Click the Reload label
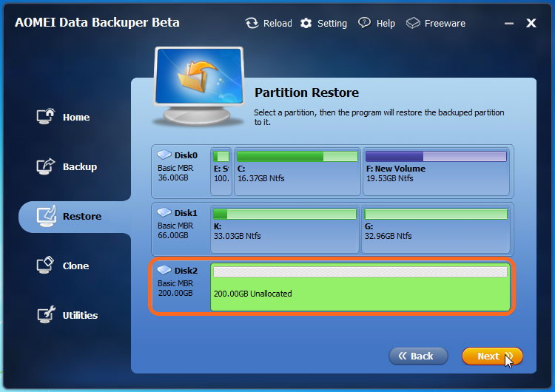The image size is (555, 392). [277, 24]
